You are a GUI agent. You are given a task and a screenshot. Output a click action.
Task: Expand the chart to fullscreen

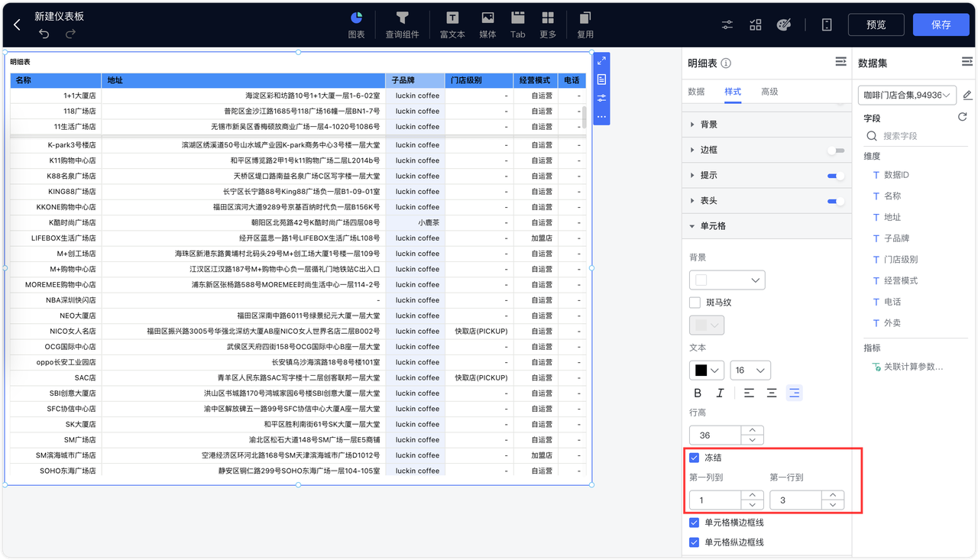click(x=601, y=60)
